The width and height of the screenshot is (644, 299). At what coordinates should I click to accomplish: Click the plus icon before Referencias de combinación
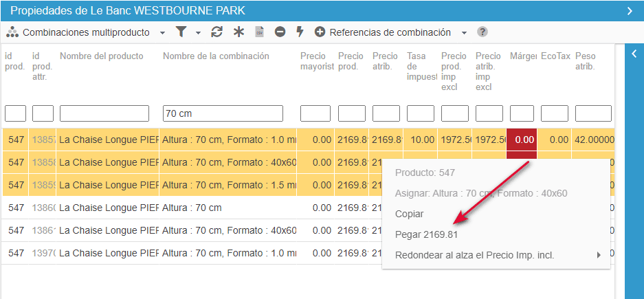[320, 32]
